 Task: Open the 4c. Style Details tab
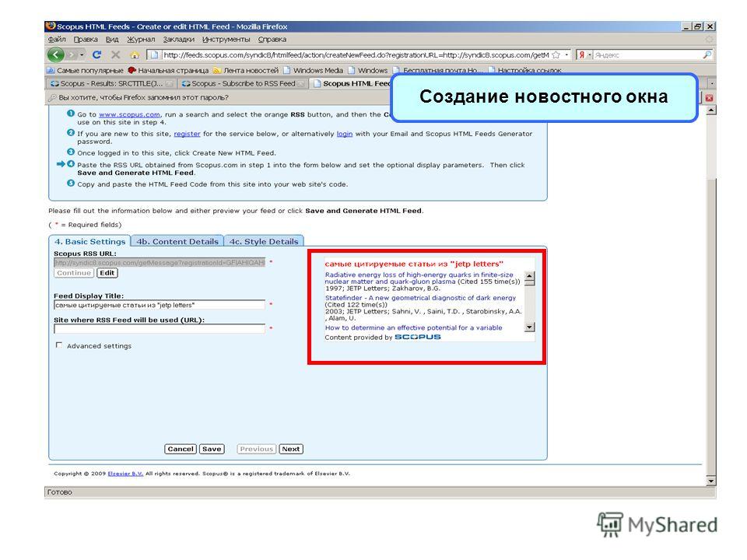click(x=264, y=241)
